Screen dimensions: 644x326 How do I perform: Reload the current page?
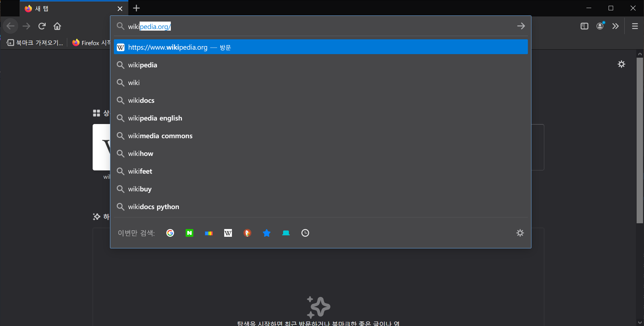[42, 26]
